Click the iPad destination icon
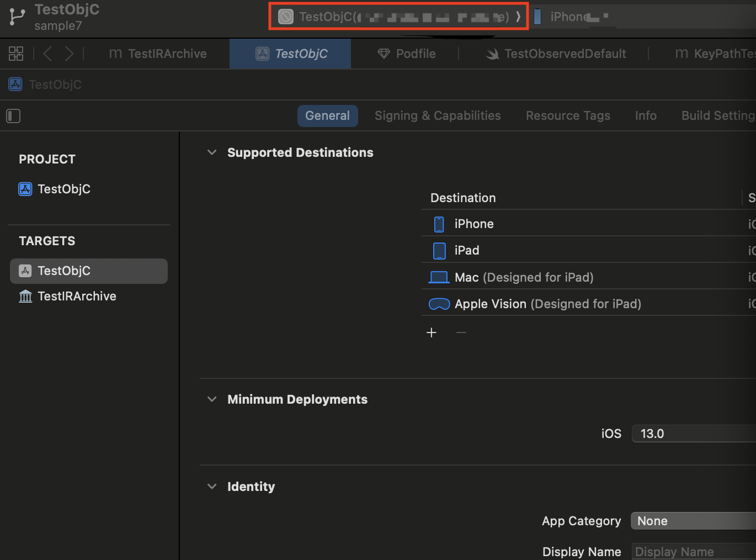The height and width of the screenshot is (560, 756). 439,251
